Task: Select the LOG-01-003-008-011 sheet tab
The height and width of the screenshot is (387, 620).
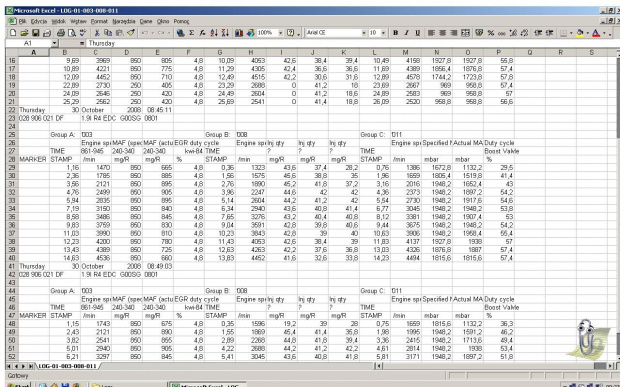Action: tap(67, 366)
